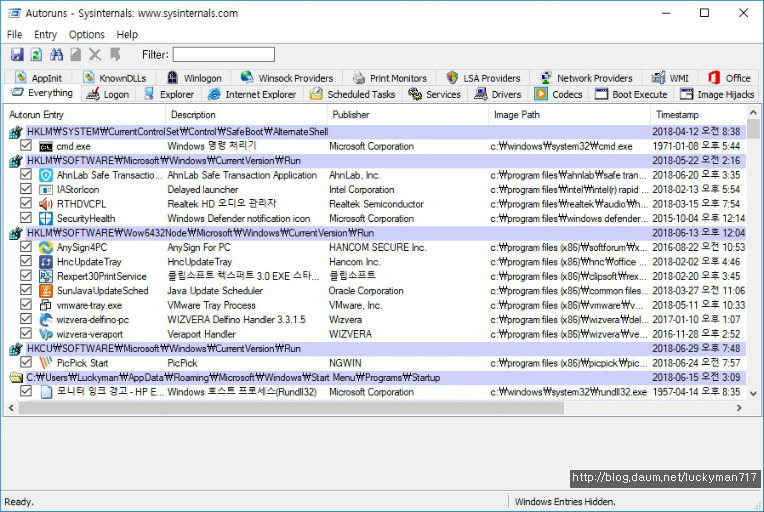Open the Winsock Providers tab
The image size is (764, 512).
pyautogui.click(x=287, y=78)
